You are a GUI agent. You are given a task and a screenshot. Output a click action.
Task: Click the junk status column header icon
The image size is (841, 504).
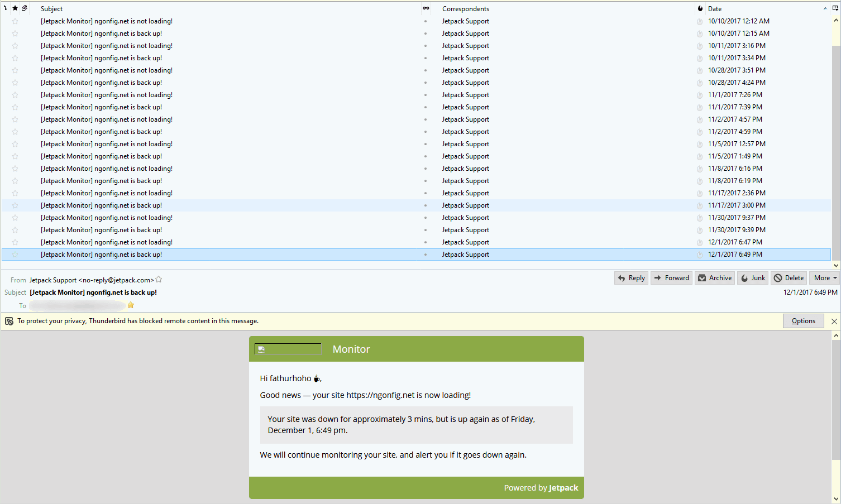pos(700,8)
